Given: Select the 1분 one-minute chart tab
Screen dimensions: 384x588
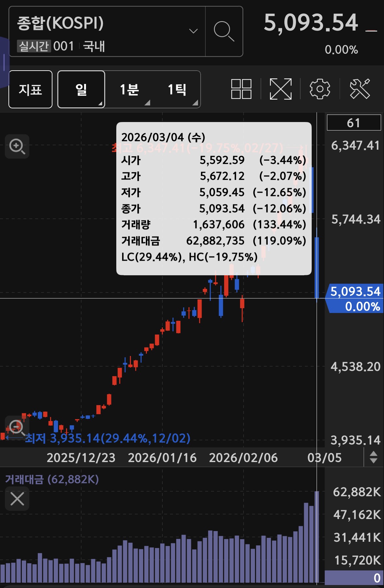Looking at the screenshot, I should [x=129, y=89].
